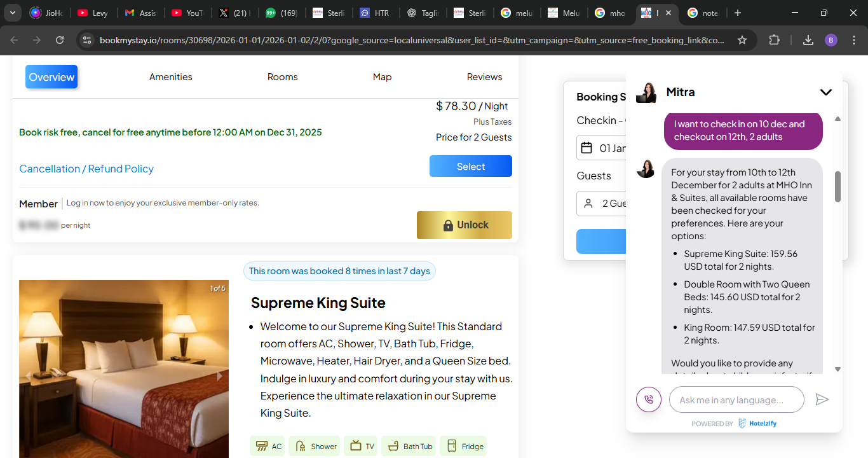Screen dimensions: 868x458
Task: Open the Map section
Action: 382,77
